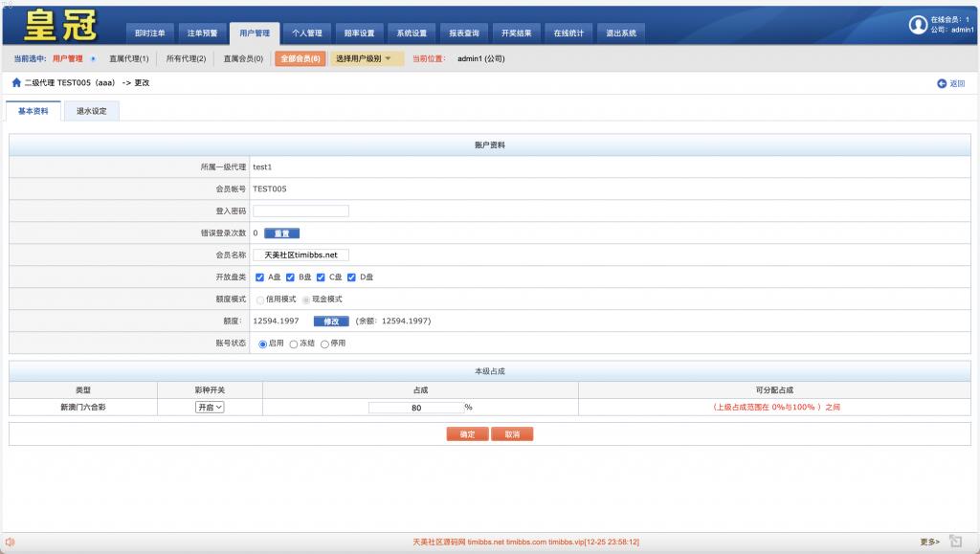Toggle the C盘 checkbox
The height and width of the screenshot is (554, 980).
(321, 277)
